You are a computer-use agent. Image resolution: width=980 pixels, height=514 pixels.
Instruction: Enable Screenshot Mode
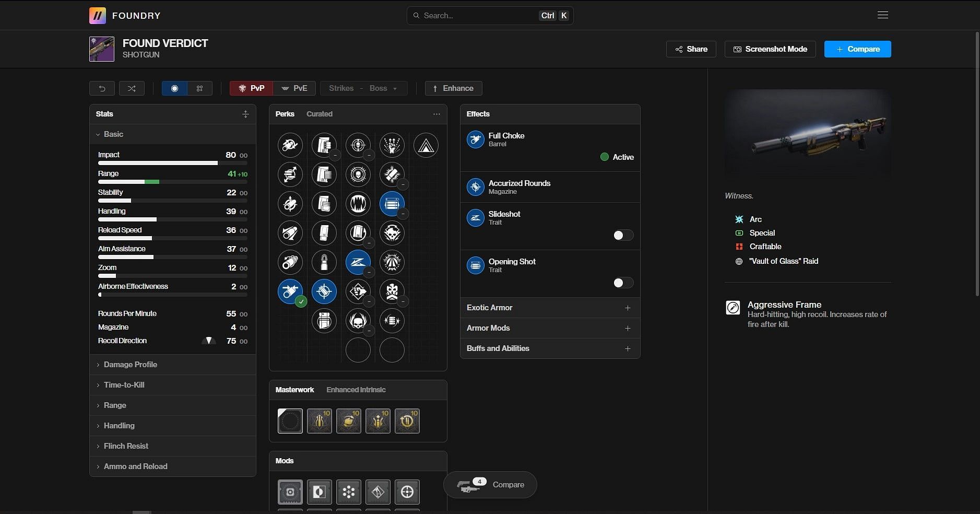pyautogui.click(x=770, y=49)
